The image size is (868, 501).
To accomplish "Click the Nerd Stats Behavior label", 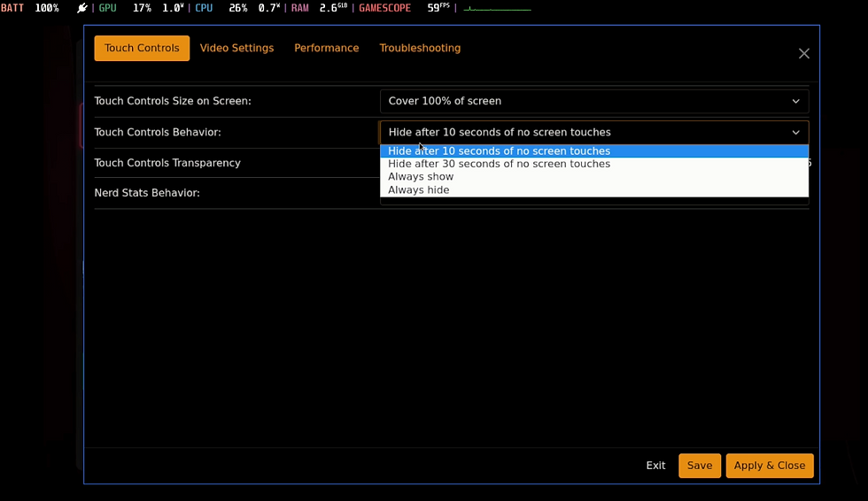I will point(147,193).
